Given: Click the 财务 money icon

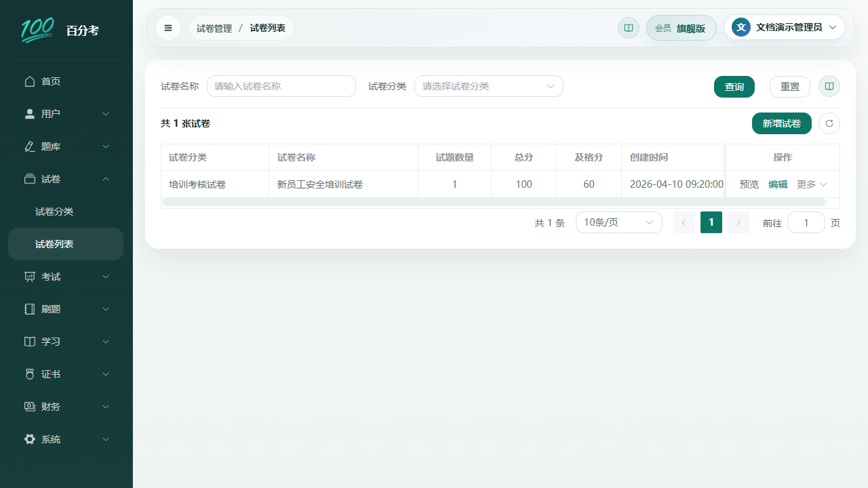Looking at the screenshot, I should (30, 407).
